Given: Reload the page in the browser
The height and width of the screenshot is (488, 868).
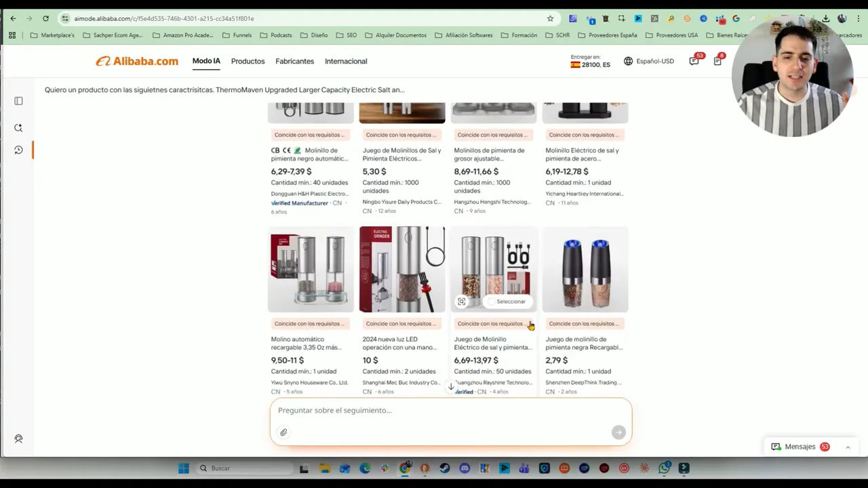Looking at the screenshot, I should tap(45, 18).
